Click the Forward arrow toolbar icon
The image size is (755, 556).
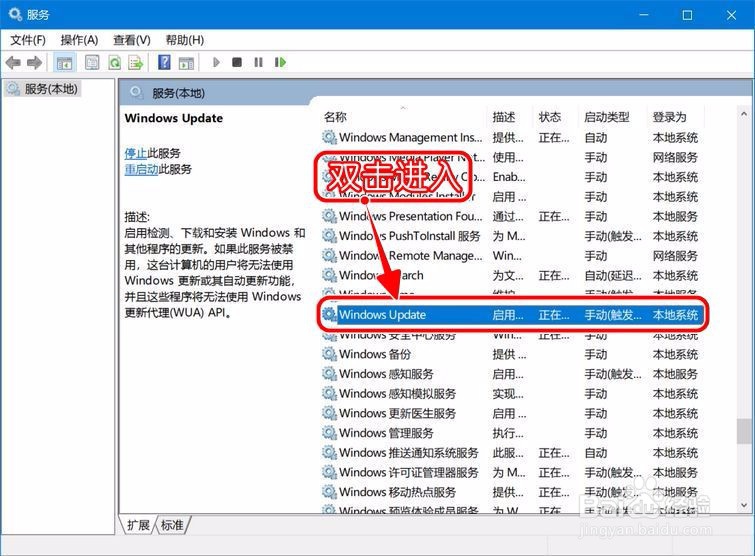[34, 63]
